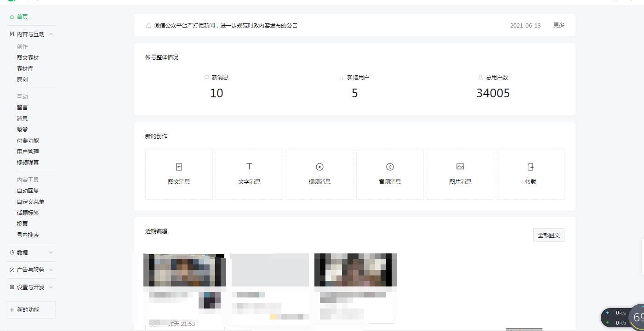This screenshot has height=331, width=644.
Task: Click the total users count 34005
Action: 493,93
